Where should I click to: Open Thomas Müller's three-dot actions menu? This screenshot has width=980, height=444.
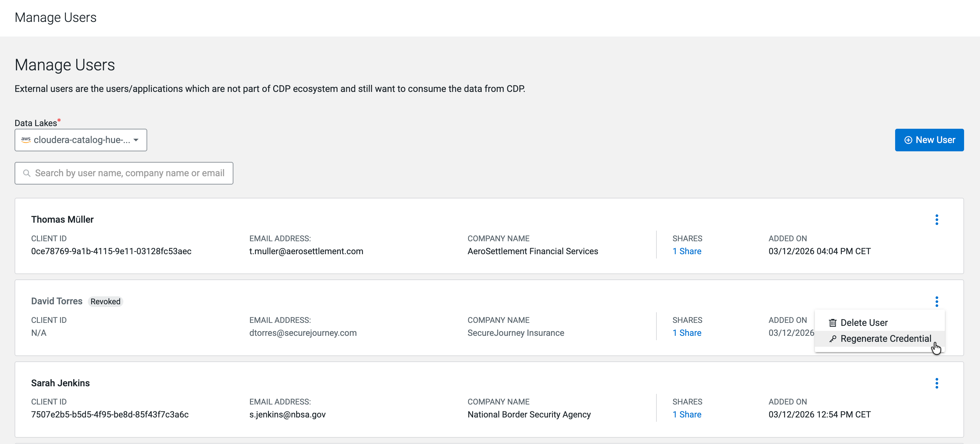(x=936, y=220)
